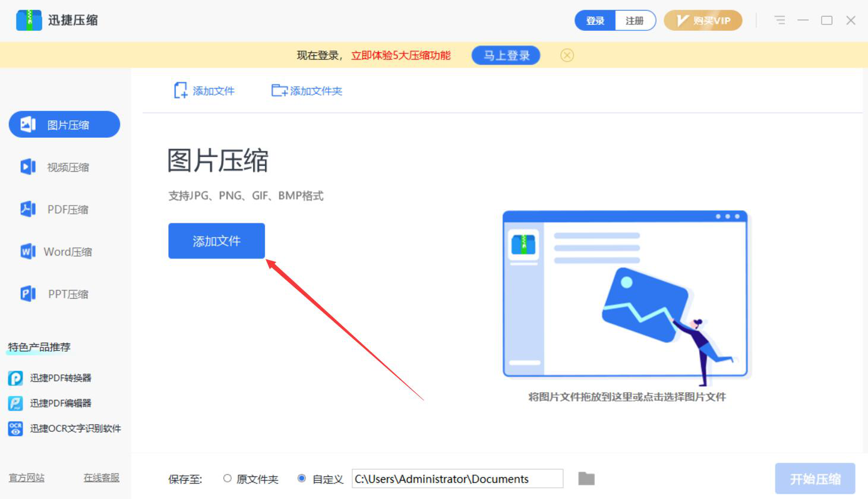Click the save path input field
Screen dimensions: 868x499
(457, 479)
